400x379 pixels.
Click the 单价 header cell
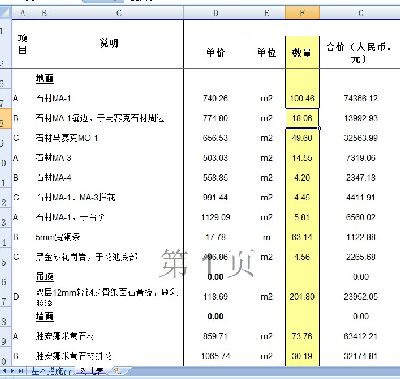point(216,52)
